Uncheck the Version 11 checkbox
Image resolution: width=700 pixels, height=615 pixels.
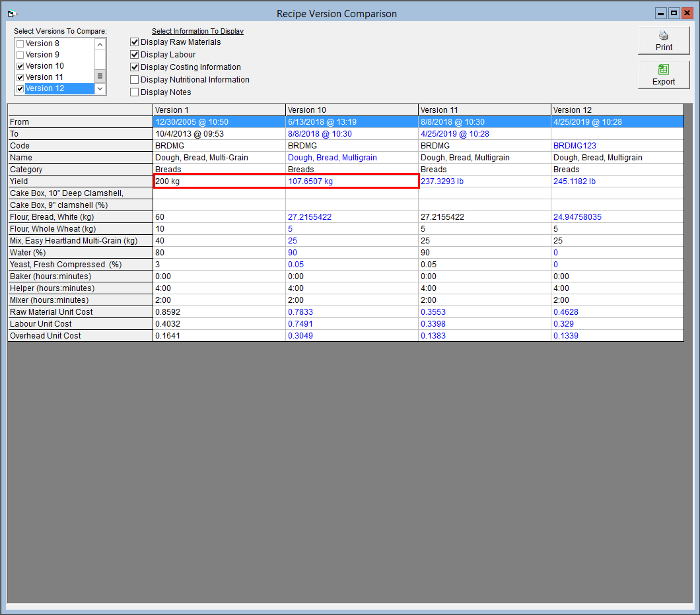20,77
